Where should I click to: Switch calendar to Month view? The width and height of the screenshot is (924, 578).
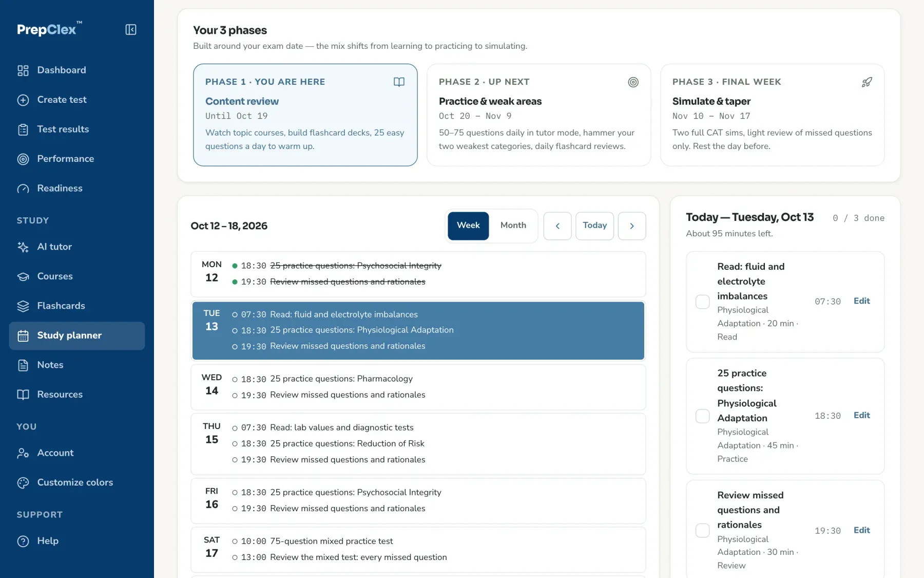(513, 226)
